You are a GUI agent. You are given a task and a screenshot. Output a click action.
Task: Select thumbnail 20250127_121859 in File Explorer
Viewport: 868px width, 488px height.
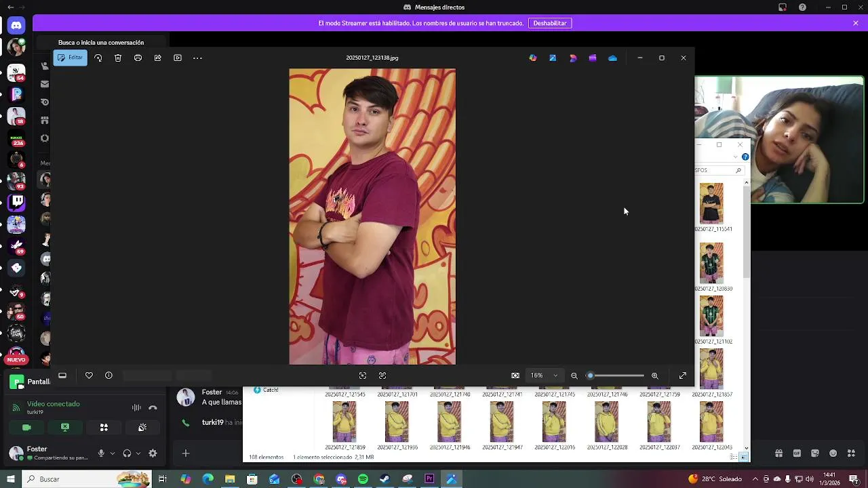pyautogui.click(x=344, y=425)
